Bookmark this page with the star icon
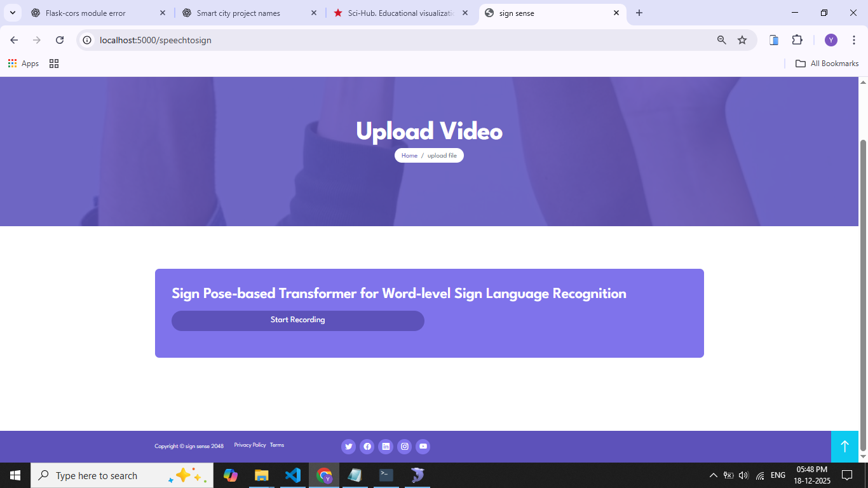The height and width of the screenshot is (488, 868). pyautogui.click(x=742, y=40)
